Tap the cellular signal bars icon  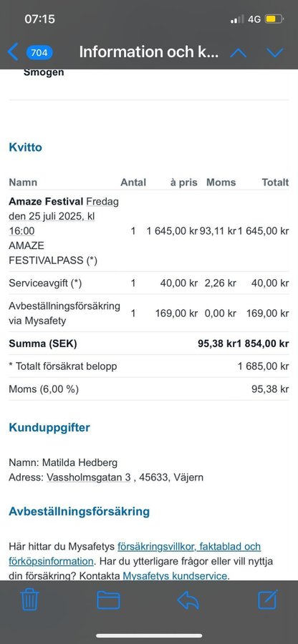pos(237,19)
